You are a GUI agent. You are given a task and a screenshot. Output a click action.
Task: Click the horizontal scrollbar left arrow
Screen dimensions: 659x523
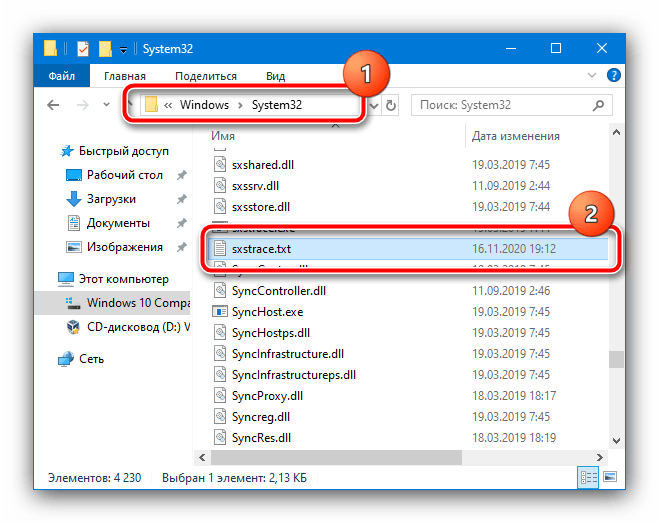point(202,457)
